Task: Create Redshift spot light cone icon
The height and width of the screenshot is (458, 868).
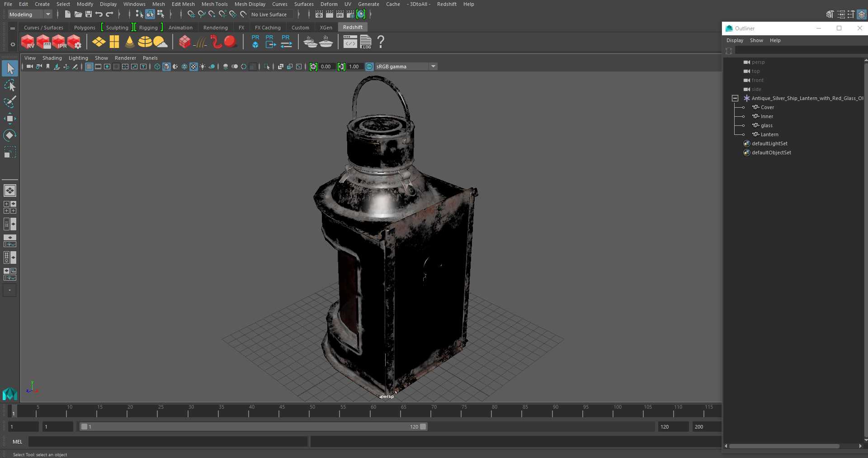Action: tap(130, 42)
